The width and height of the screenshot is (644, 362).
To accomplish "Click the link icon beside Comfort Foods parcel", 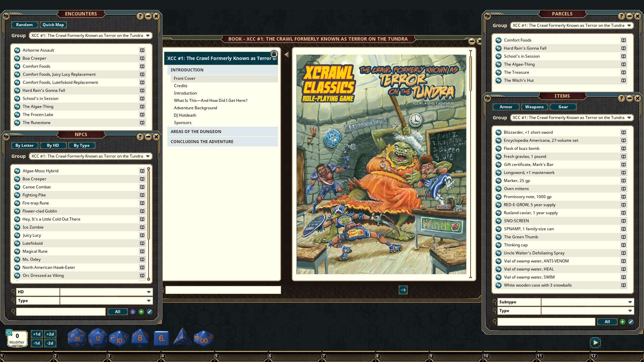I will click(x=624, y=40).
